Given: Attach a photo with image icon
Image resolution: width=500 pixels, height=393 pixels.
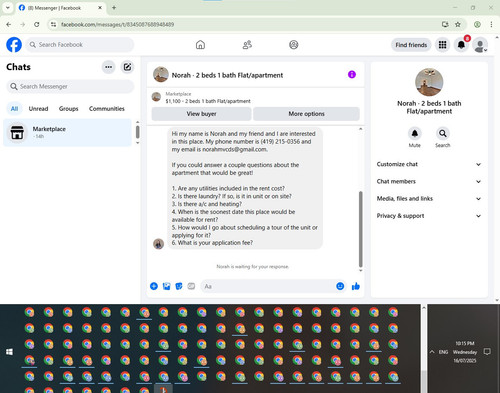Looking at the screenshot, I should pos(166,286).
